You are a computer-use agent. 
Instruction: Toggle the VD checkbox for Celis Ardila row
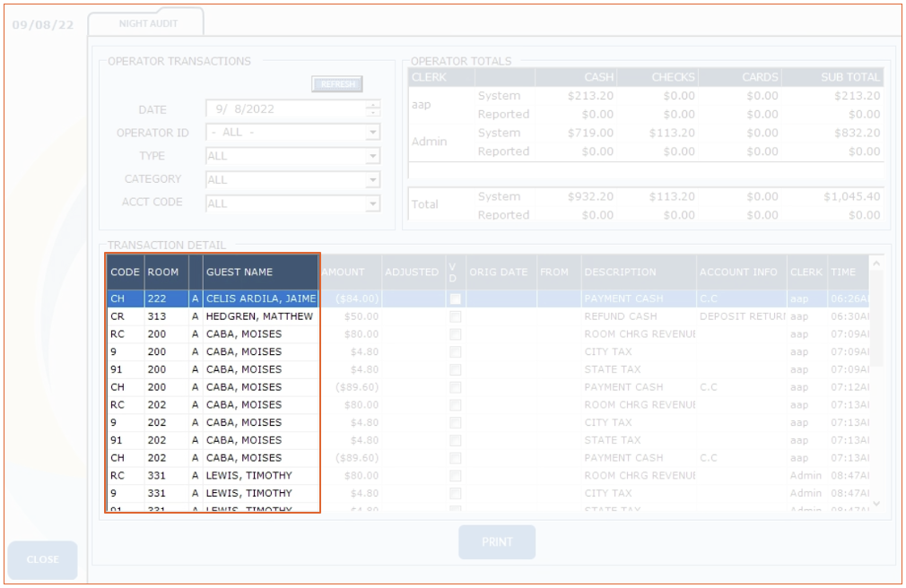pos(456,298)
